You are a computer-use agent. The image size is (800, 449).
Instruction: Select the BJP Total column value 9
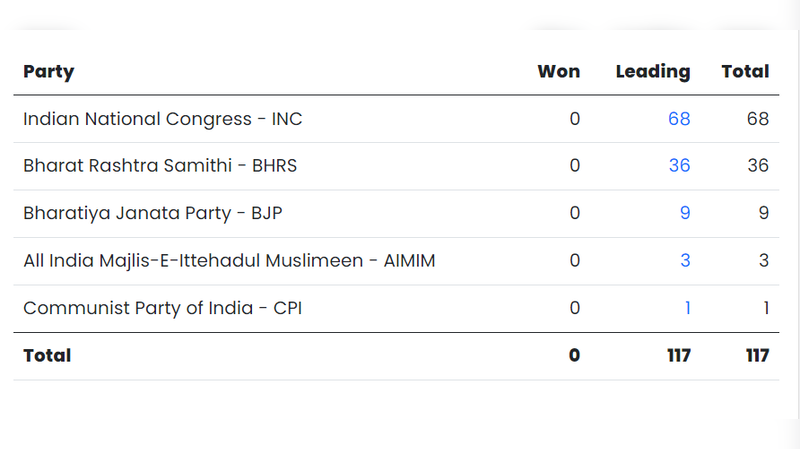coord(763,213)
